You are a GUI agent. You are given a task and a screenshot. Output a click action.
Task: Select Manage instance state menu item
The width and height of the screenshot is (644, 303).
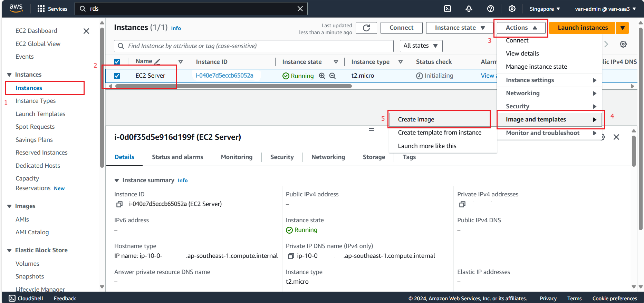click(x=549, y=67)
